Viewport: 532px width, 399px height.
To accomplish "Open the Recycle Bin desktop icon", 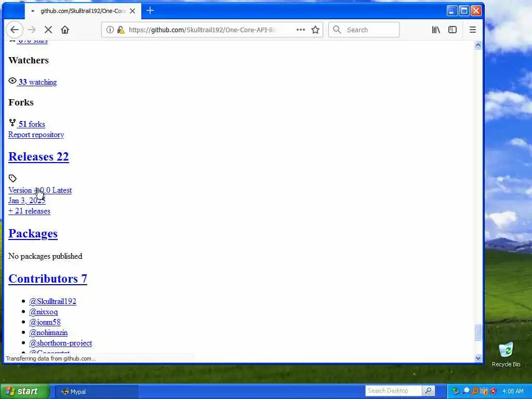I will 506,355.
